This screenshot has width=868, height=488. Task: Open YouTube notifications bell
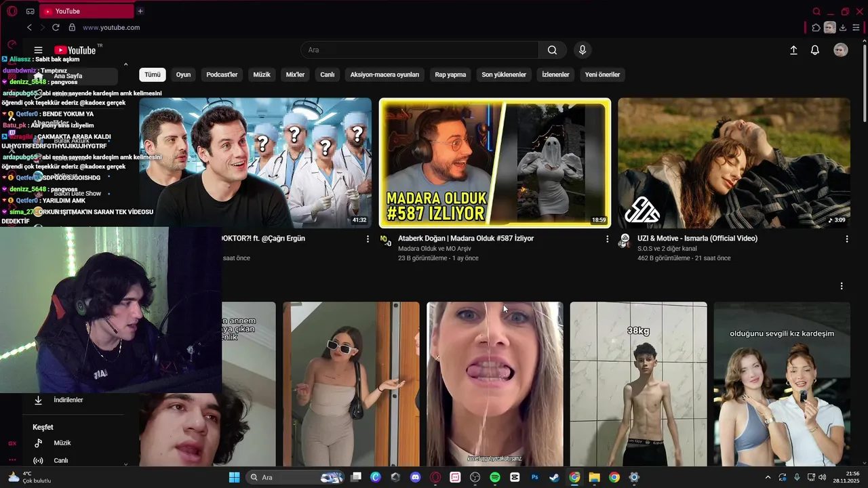click(815, 50)
